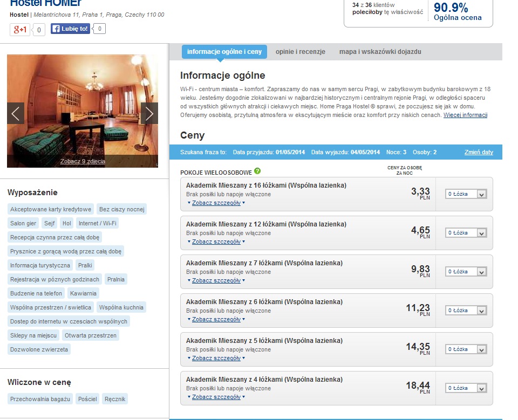518x420 pixels.
Task: Click 'Akademik Mieszany z 16 łóżkami' room title
Action: (x=266, y=185)
